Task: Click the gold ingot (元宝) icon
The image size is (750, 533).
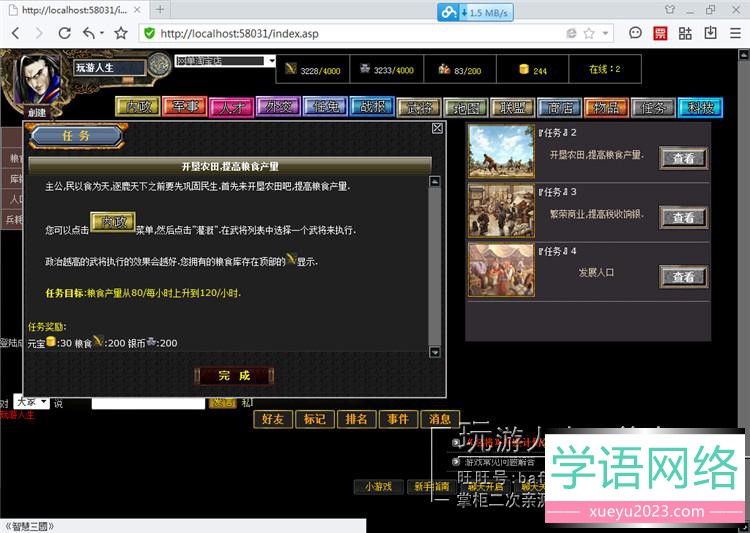Action: (x=524, y=70)
